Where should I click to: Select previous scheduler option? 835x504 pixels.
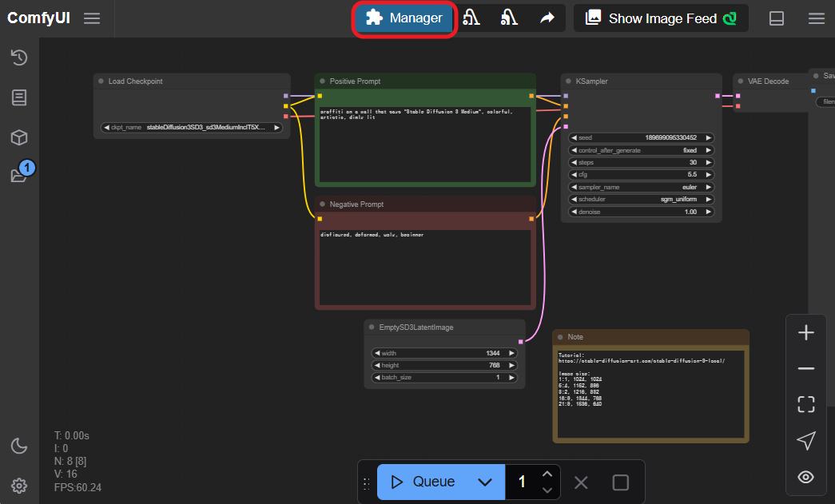click(x=574, y=199)
